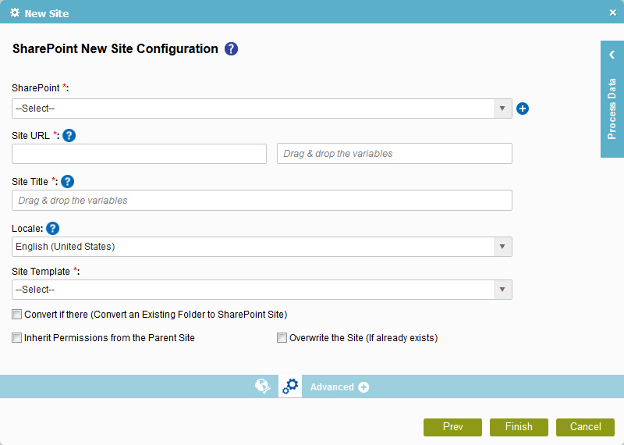Enable Inherit Permissions from the Parent Site
The height and width of the screenshot is (445, 624).
17,338
